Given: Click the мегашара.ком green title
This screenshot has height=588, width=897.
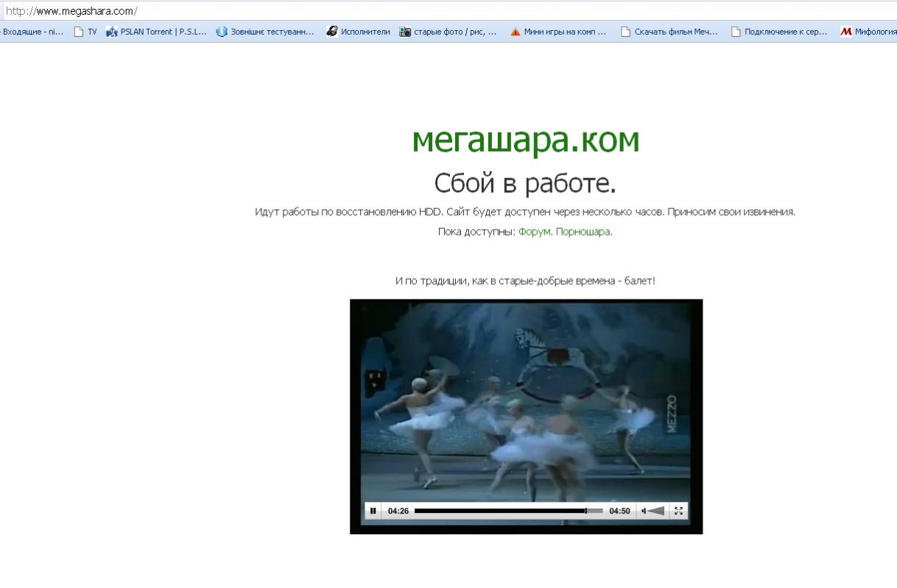Looking at the screenshot, I should pyautogui.click(x=526, y=139).
